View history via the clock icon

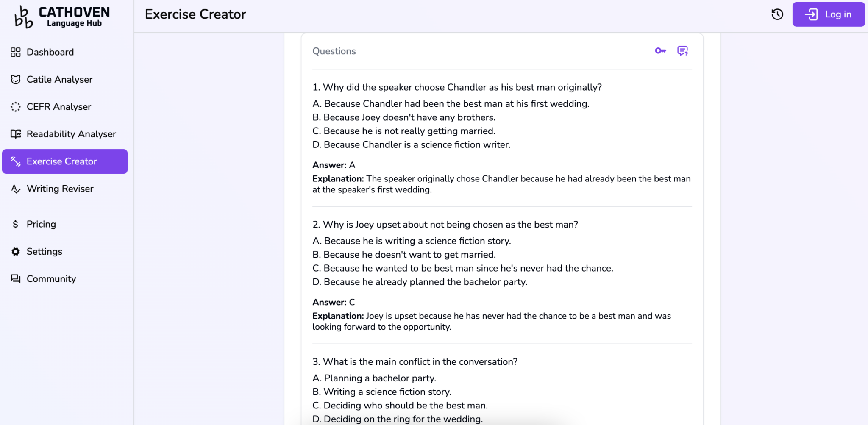point(777,14)
